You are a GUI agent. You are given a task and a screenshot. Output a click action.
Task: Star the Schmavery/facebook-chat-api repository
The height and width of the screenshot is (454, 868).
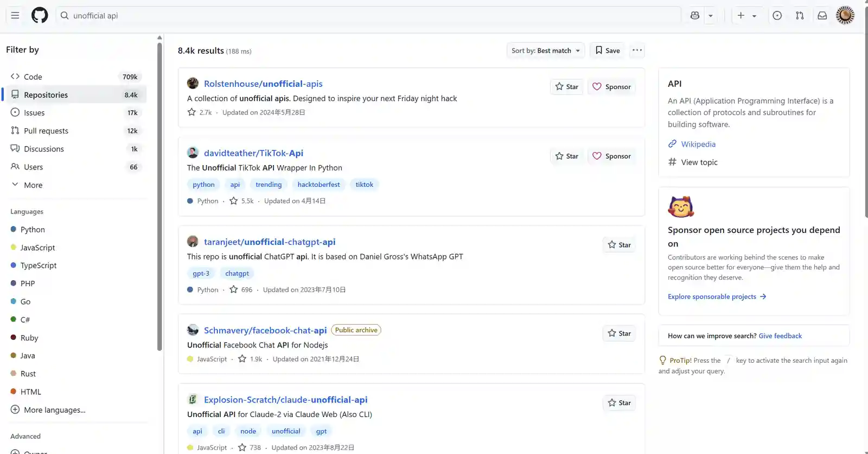pos(619,333)
